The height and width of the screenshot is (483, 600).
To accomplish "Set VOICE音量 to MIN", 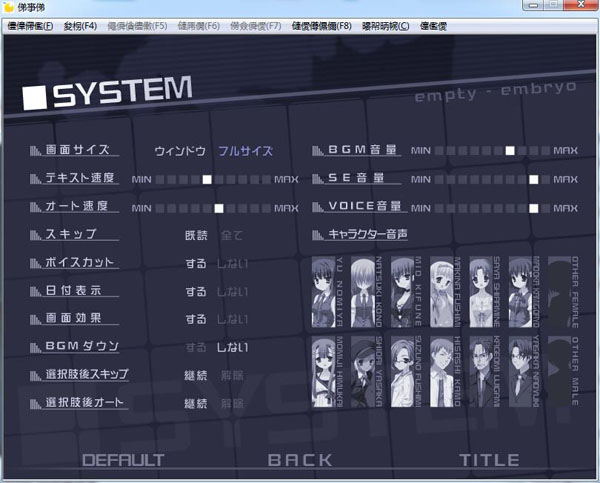I will [x=421, y=208].
